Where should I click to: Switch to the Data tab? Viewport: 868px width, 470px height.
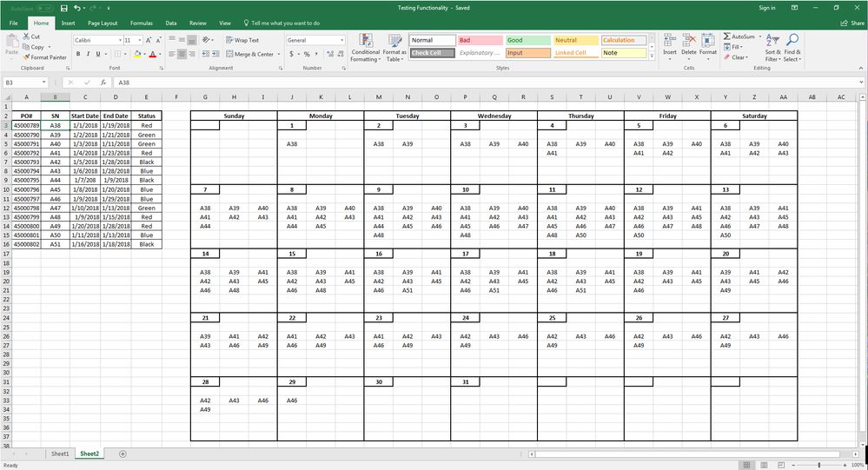pos(171,23)
